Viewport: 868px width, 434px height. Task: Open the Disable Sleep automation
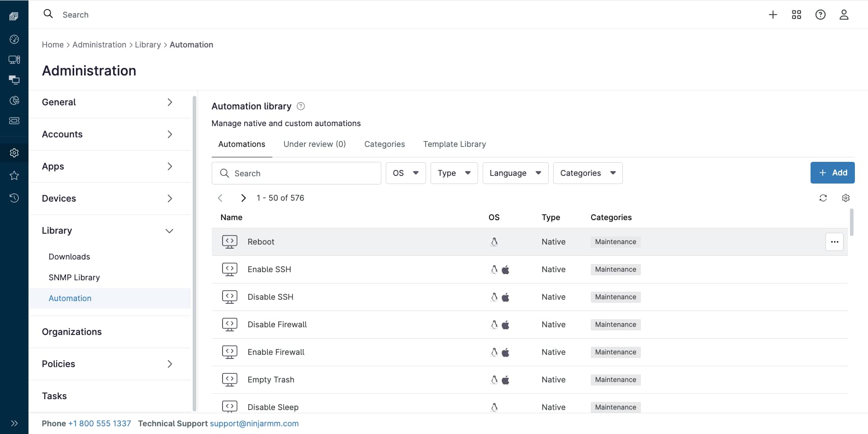(273, 407)
